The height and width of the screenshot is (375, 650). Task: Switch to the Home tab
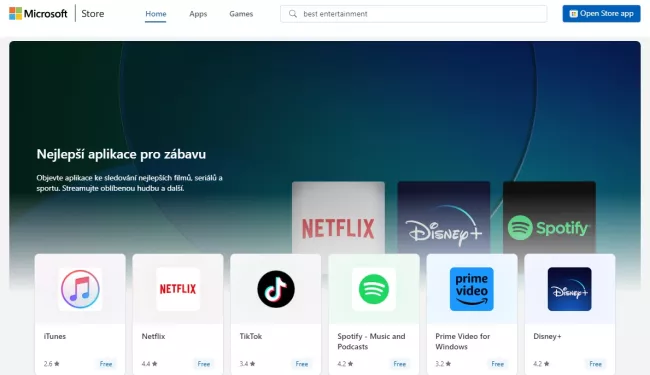pyautogui.click(x=155, y=14)
